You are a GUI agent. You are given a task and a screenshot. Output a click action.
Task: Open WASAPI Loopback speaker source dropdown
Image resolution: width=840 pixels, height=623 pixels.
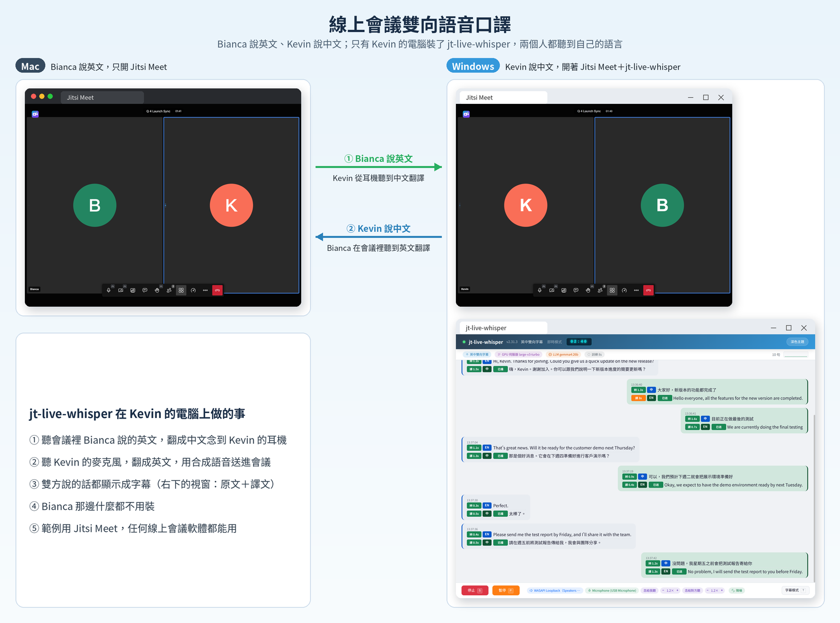tap(555, 590)
